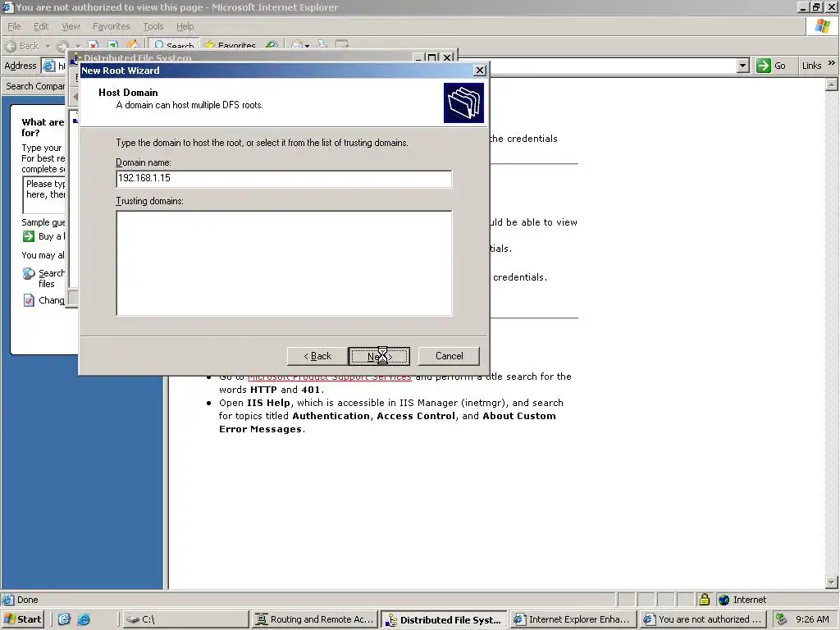Click the scroll up arrow on page
This screenshot has width=840, height=630.
pos(831,84)
